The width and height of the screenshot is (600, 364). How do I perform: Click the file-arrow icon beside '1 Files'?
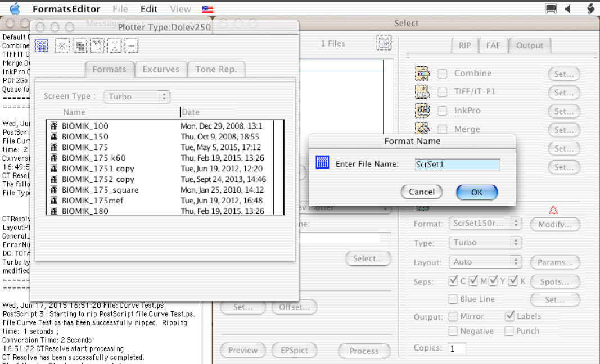click(384, 43)
